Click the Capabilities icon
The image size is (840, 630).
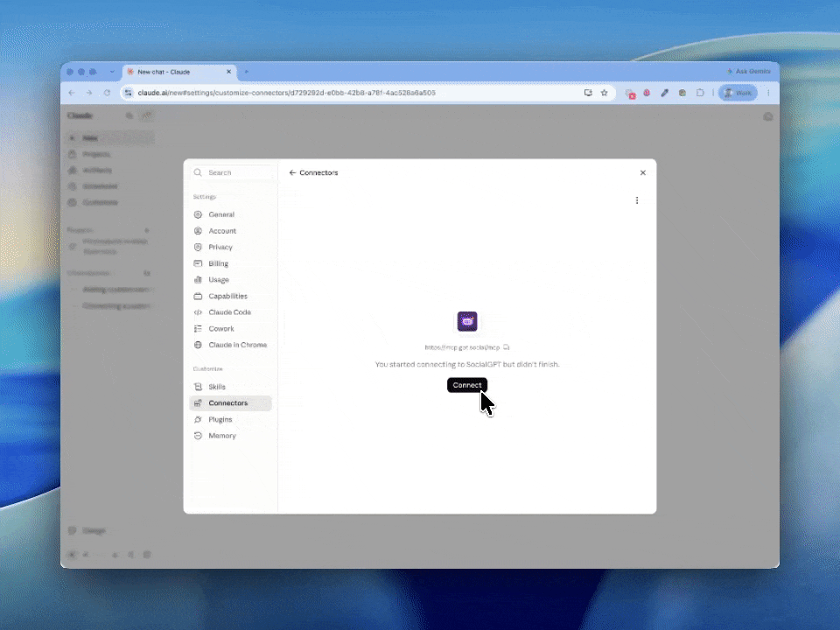198,297
